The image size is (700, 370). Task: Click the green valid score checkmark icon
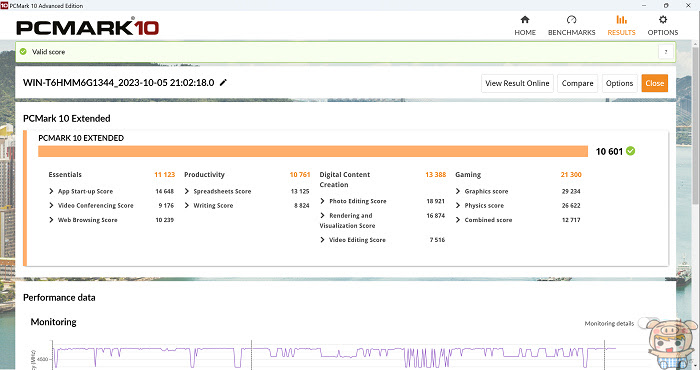click(23, 52)
